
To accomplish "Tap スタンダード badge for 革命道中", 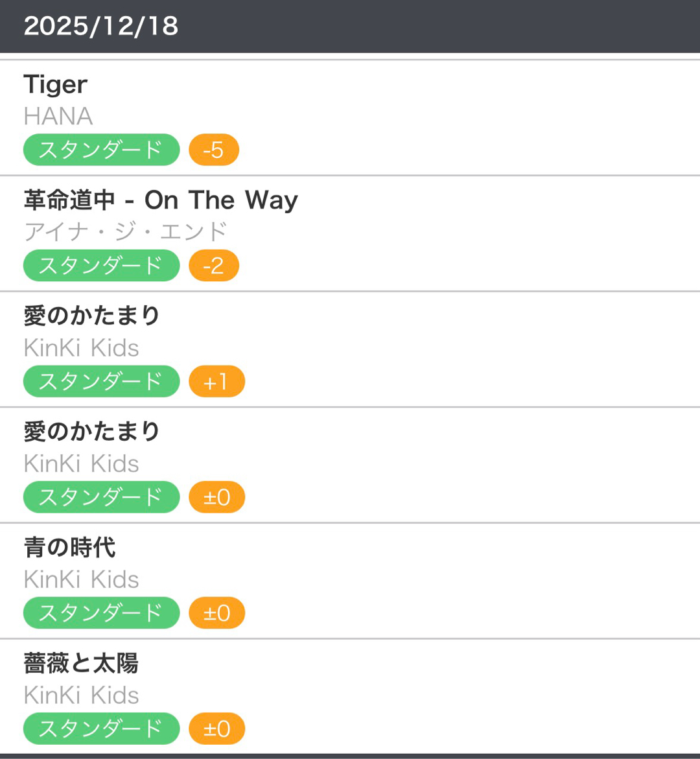I will [101, 266].
